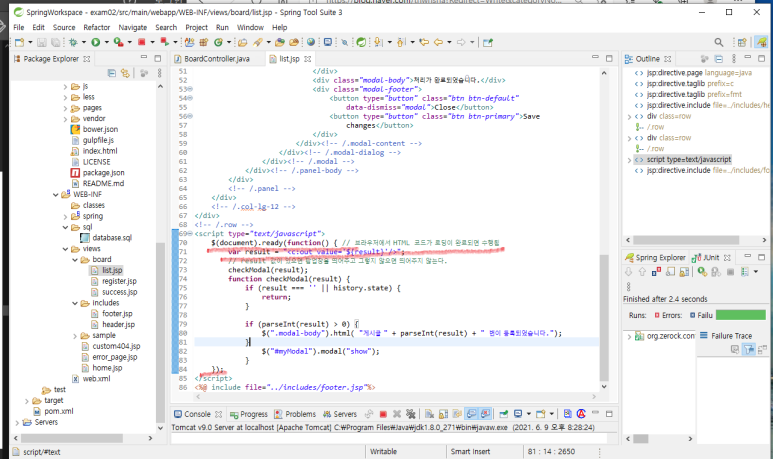This screenshot has height=459, width=773.
Task: Expand the org.zerock test result node
Action: coord(629,336)
